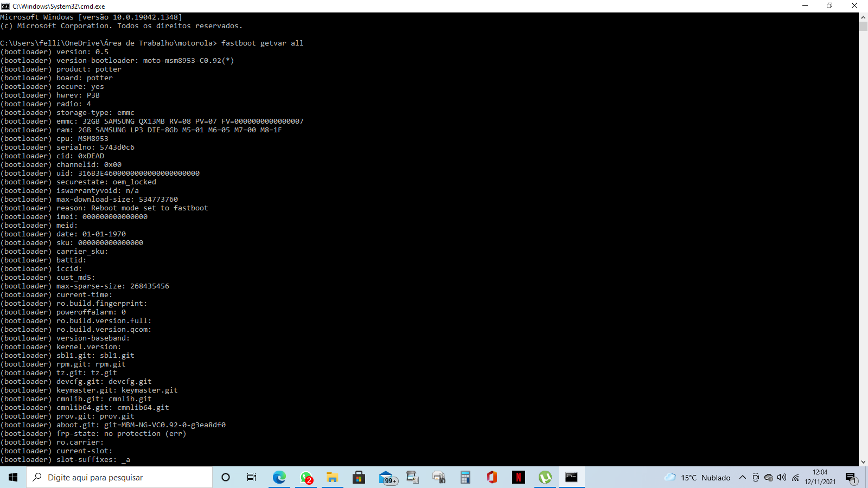Open Microsoft Store from taskbar
The image size is (868, 488).
pos(359,477)
